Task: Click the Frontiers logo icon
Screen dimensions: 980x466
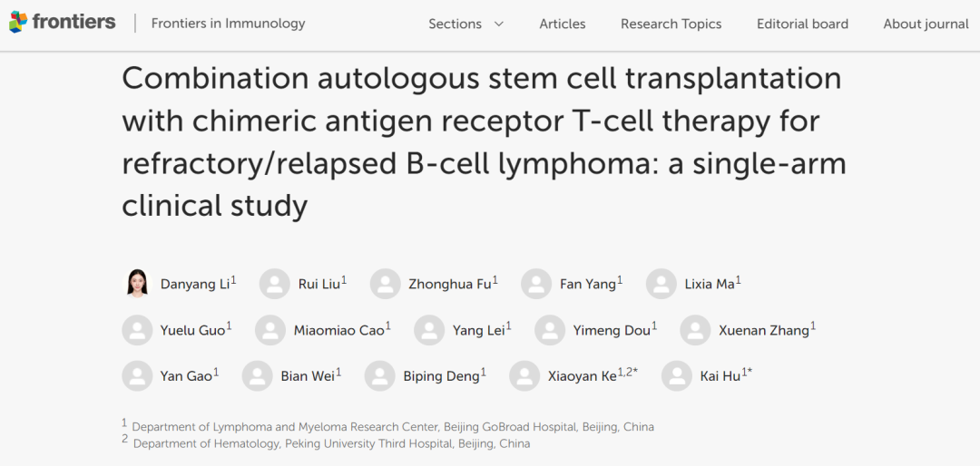Action: (18, 23)
